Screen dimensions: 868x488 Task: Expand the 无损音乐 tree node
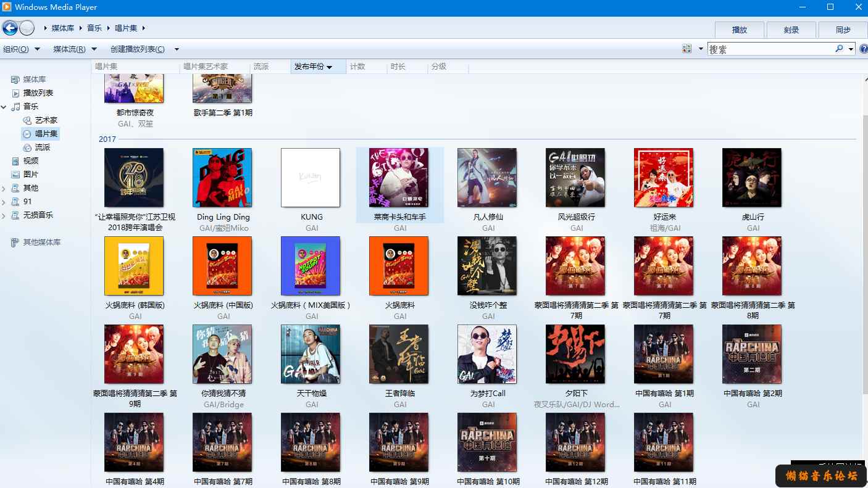pos(4,215)
